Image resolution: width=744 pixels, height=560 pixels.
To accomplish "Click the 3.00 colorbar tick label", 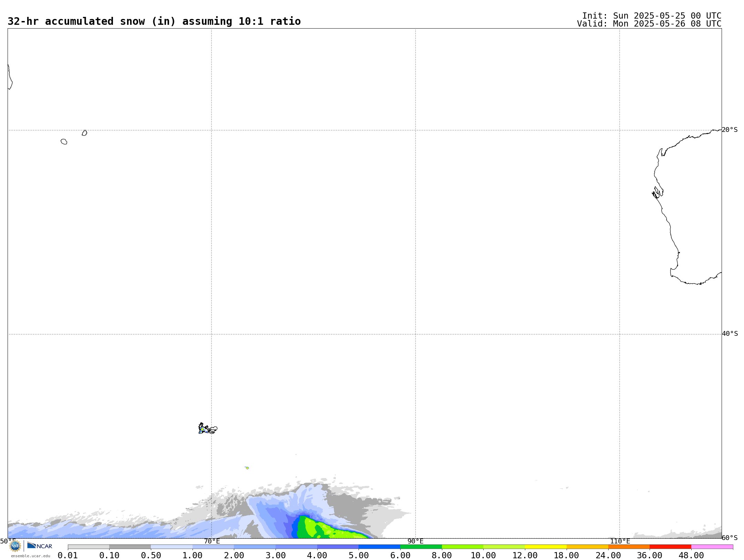I will pyautogui.click(x=276, y=556).
